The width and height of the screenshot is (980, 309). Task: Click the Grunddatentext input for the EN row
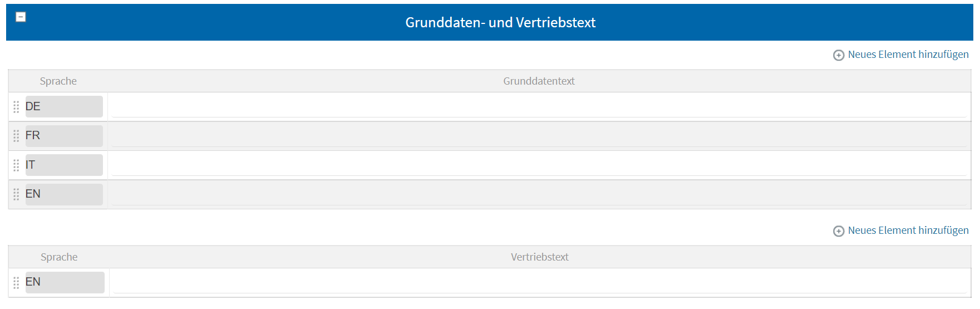[539, 195]
